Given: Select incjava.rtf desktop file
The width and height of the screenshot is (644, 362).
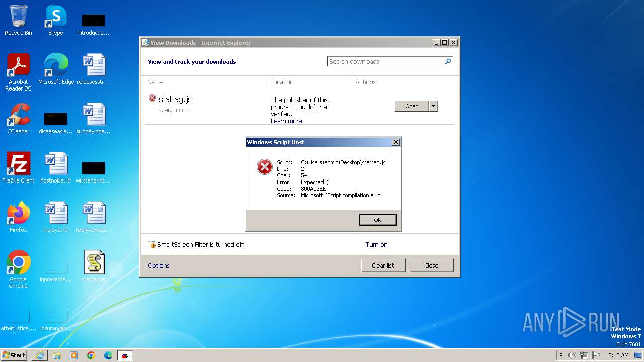Looking at the screenshot, I should pyautogui.click(x=56, y=217).
